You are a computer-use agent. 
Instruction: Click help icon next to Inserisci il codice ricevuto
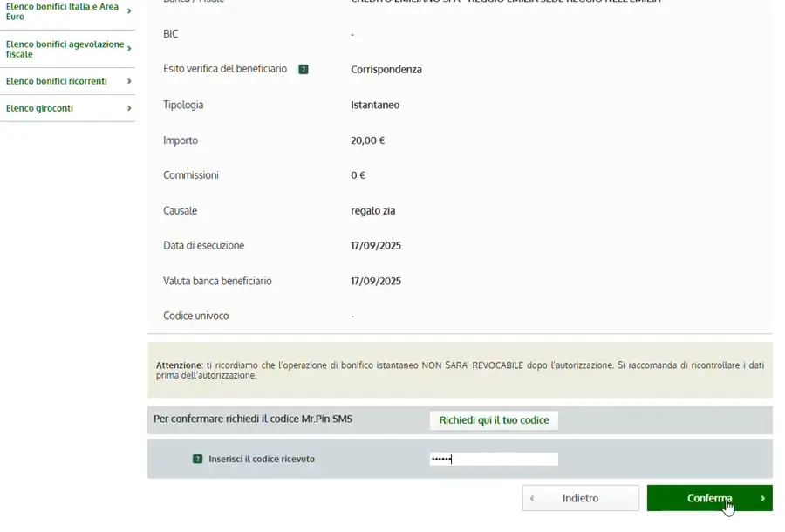coord(197,459)
